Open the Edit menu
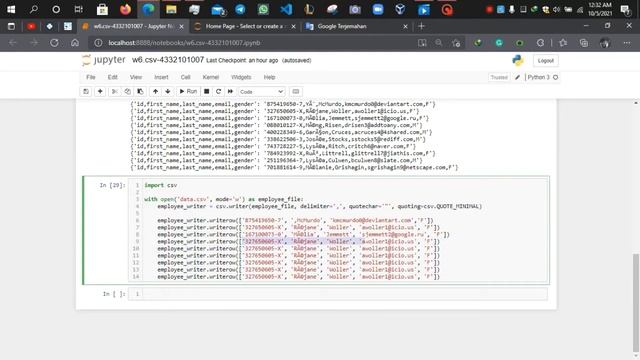The width and height of the screenshot is (640, 360). click(x=113, y=77)
